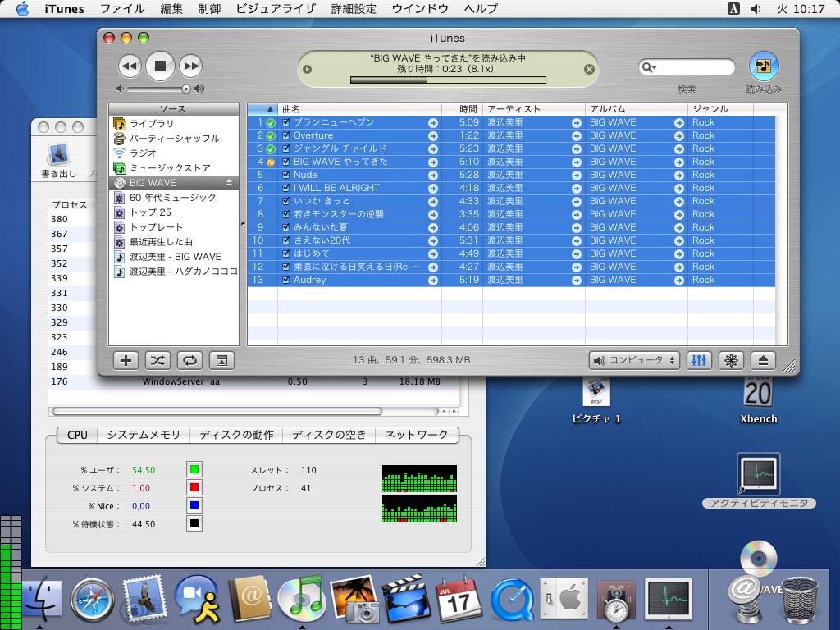Open the search field magnifier dropdown
Screen dimensions: 840x630
click(649, 67)
